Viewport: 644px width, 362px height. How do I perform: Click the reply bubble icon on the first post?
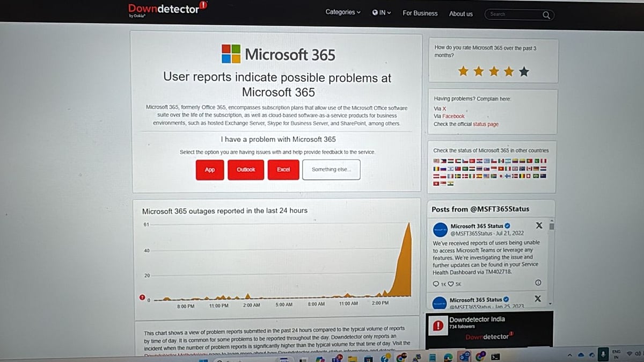[436, 284]
